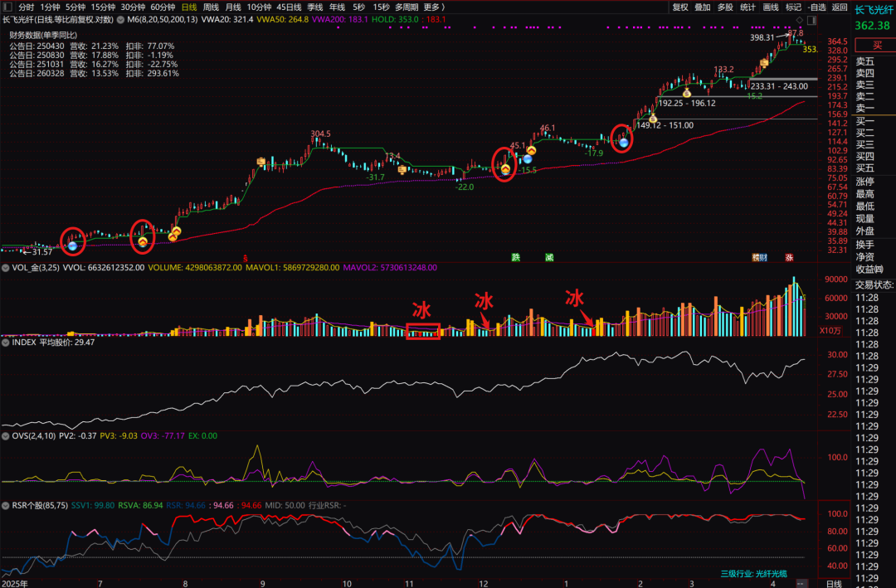Click the money bag marker above September

(x=261, y=161)
